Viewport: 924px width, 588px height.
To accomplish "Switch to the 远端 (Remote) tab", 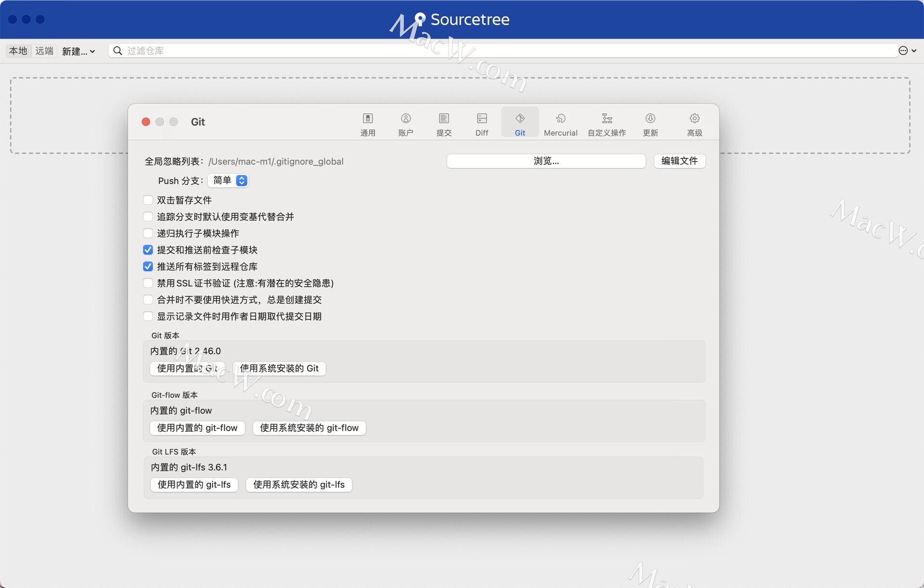I will pyautogui.click(x=44, y=51).
